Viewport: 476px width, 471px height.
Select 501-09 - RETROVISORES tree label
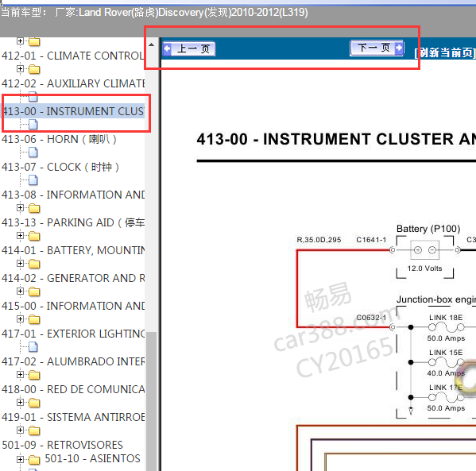coord(62,445)
